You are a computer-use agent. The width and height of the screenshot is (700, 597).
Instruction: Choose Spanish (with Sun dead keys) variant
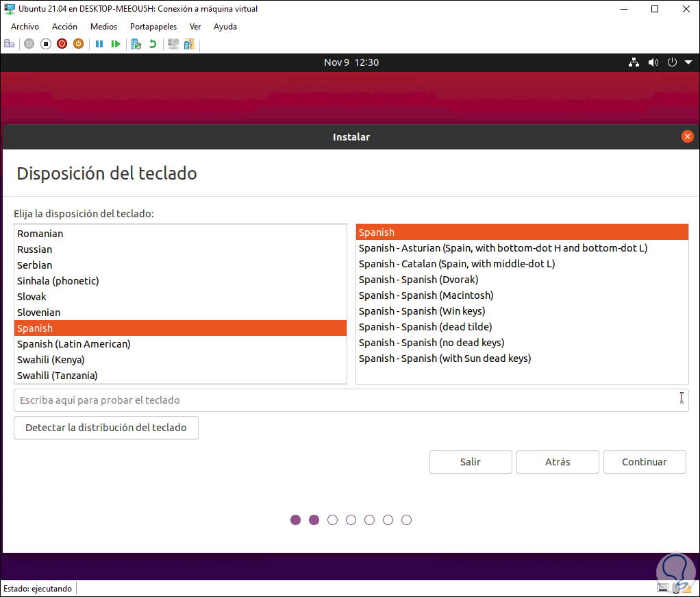522,358
